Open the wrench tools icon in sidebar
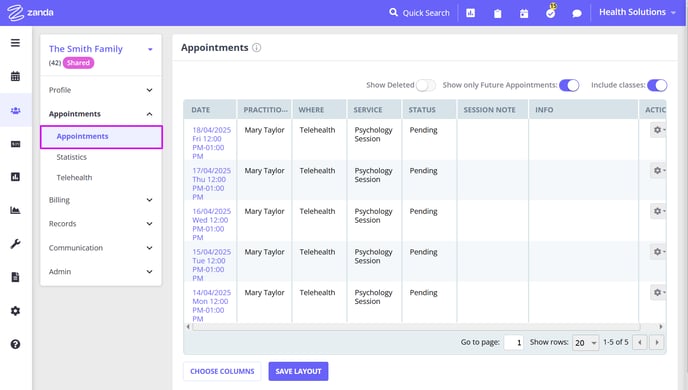This screenshot has height=390, width=688. tap(15, 244)
